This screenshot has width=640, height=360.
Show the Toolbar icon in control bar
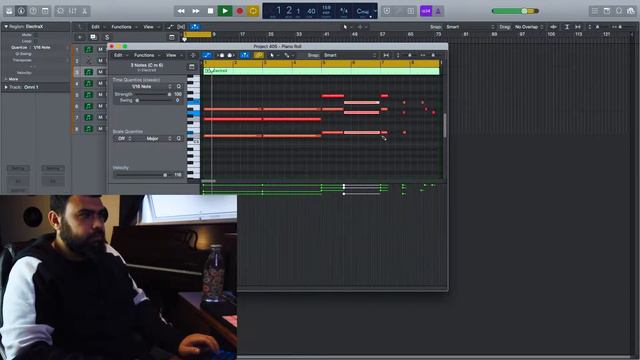(45, 11)
